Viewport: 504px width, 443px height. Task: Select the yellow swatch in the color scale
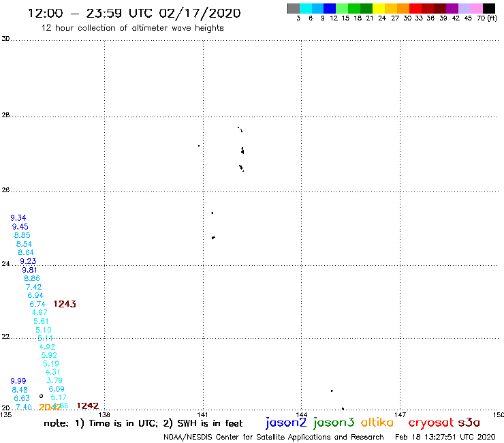379,8
